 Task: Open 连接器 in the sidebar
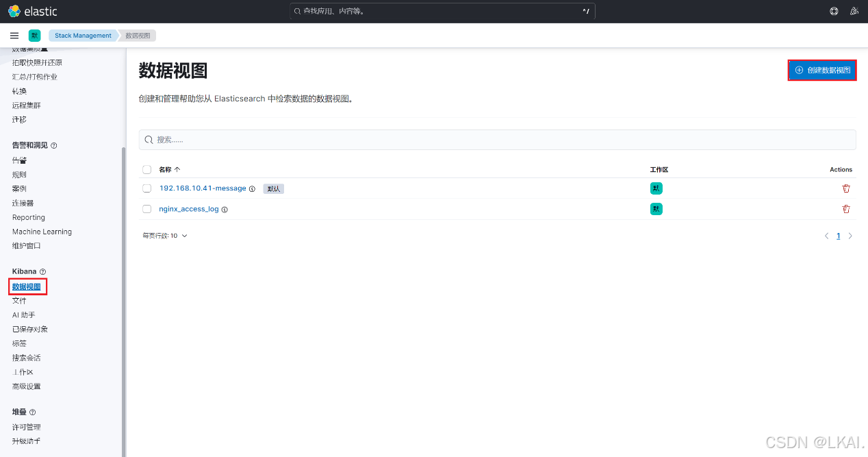click(x=23, y=203)
